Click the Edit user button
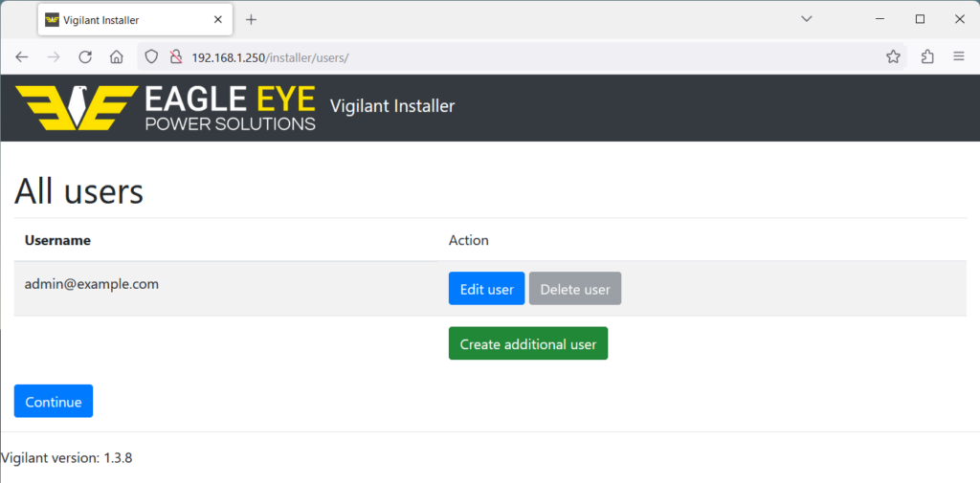The height and width of the screenshot is (483, 980). click(x=486, y=289)
